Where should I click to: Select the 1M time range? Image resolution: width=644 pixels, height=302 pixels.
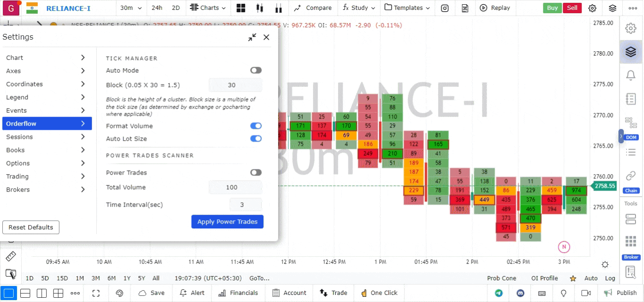tap(80, 278)
